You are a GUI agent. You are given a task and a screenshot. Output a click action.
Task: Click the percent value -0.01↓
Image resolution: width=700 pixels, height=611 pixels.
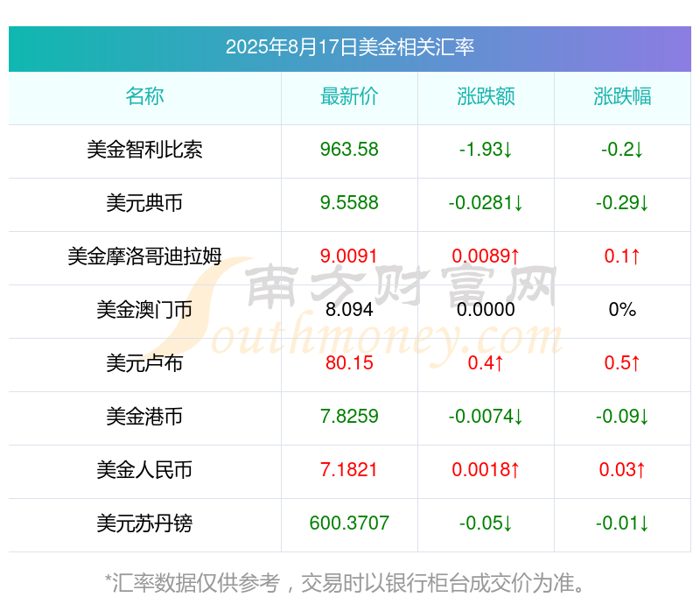tap(622, 523)
